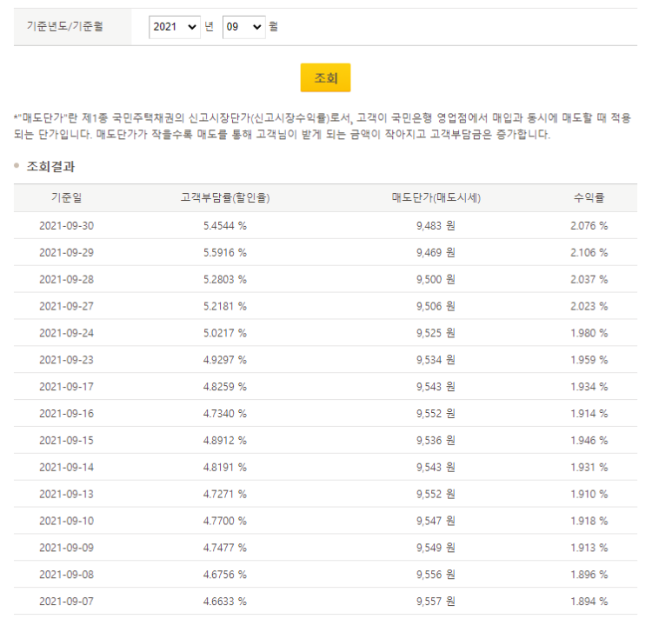Click discount rate 5.5916 %
The image size is (672, 619).
[x=225, y=253]
